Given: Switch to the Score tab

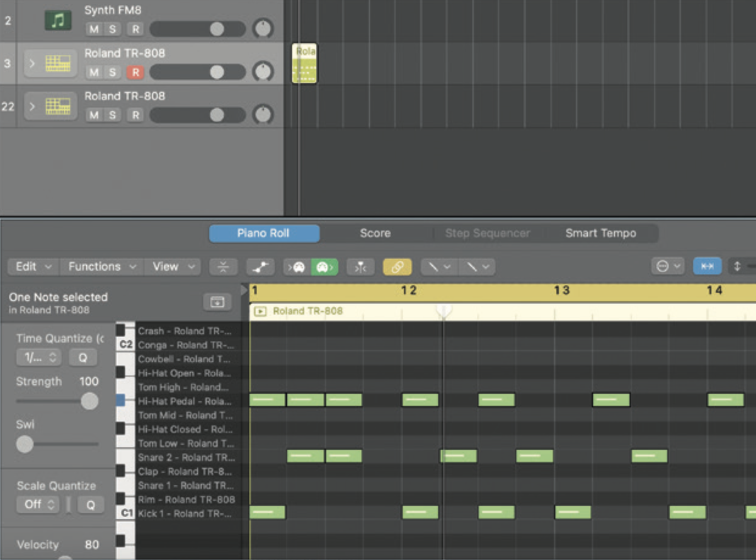Looking at the screenshot, I should 374,233.
